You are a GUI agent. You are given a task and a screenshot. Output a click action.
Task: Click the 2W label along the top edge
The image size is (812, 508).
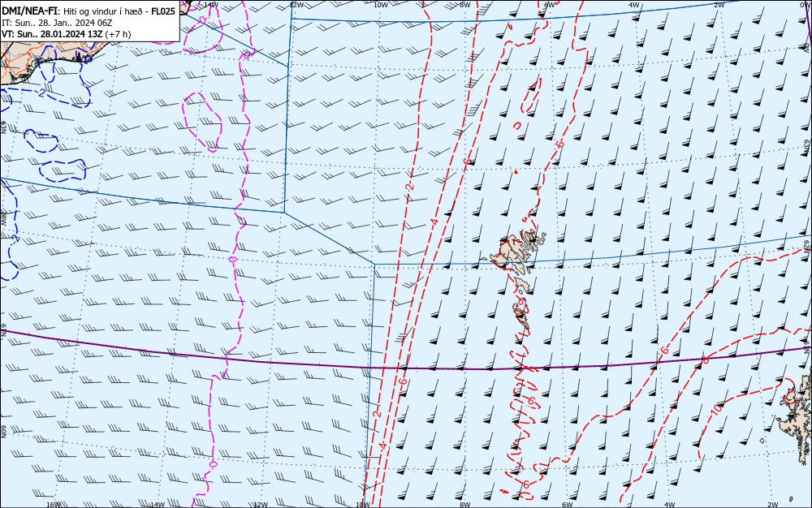tap(719, 5)
